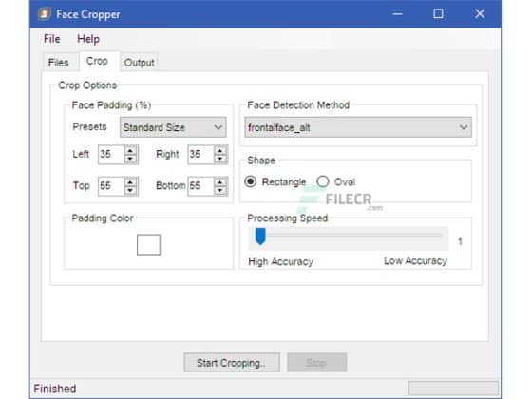This screenshot has height=399, width=532.
Task: Click the Start Cropping button
Action: click(x=232, y=363)
